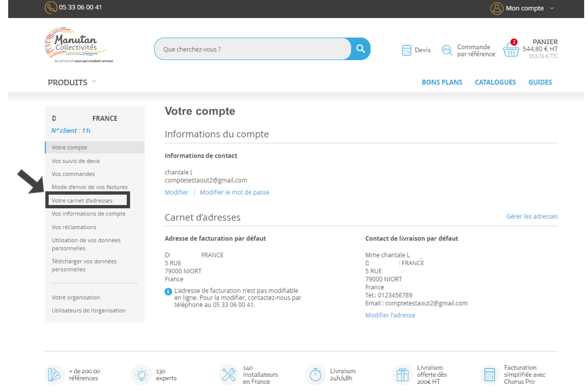
Task: Click the Que cherchez-vous search field
Action: pos(252,49)
